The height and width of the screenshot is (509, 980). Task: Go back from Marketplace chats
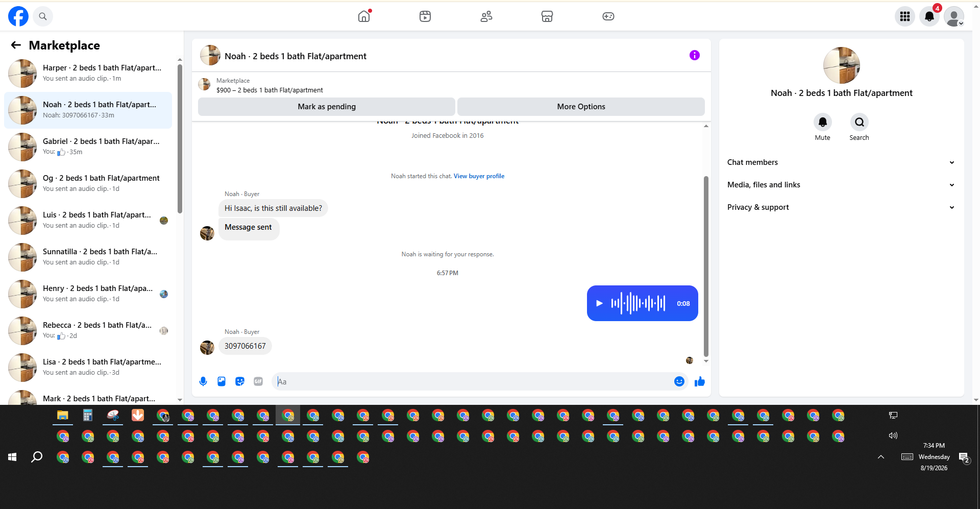click(x=16, y=45)
